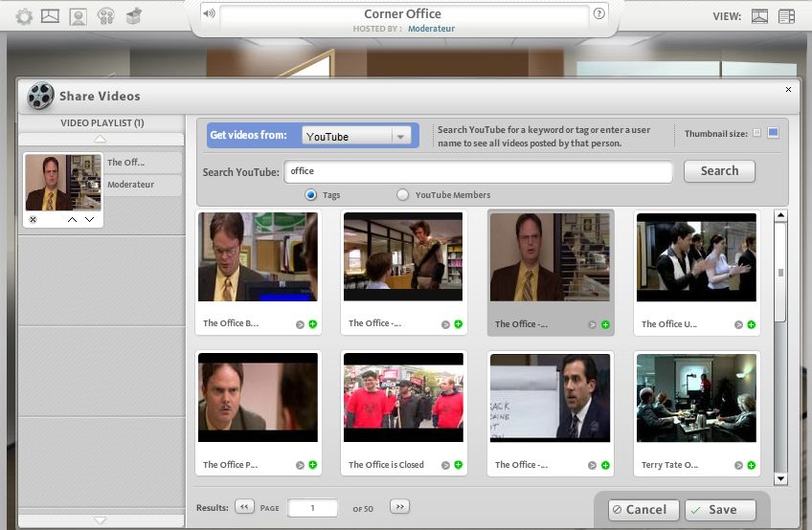Click the Corner Office room title
The width and height of the screenshot is (812, 530).
click(402, 14)
